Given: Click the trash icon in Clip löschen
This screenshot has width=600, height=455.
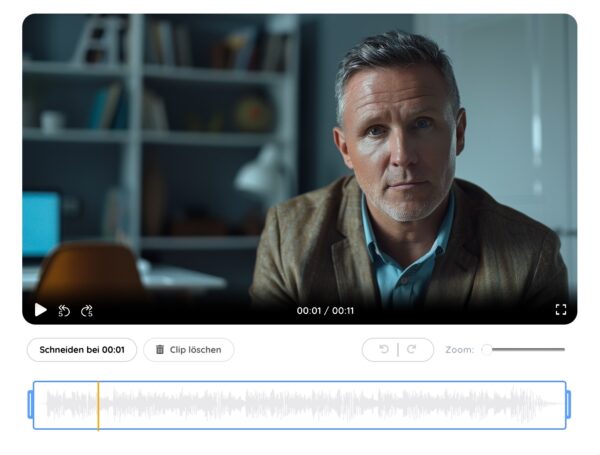Looking at the screenshot, I should point(160,350).
